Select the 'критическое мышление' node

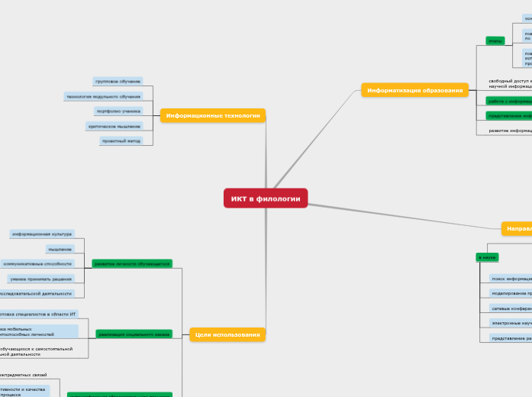(114, 127)
